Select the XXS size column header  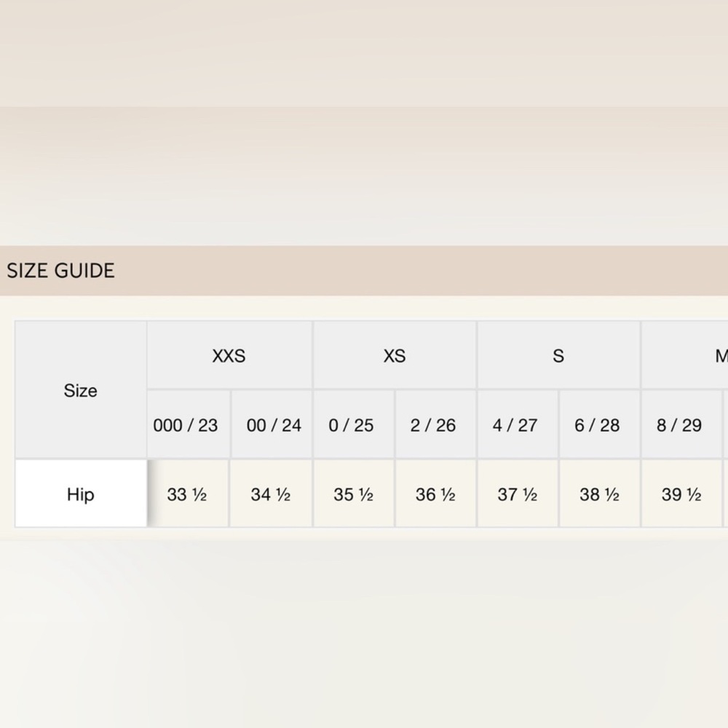click(x=229, y=355)
